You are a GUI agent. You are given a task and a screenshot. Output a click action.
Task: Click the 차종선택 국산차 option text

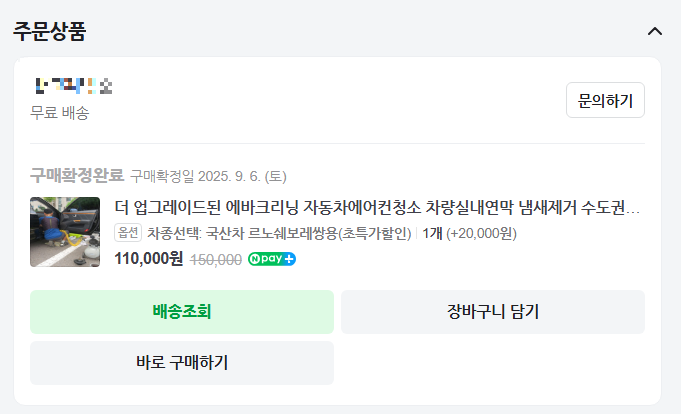[x=279, y=233]
